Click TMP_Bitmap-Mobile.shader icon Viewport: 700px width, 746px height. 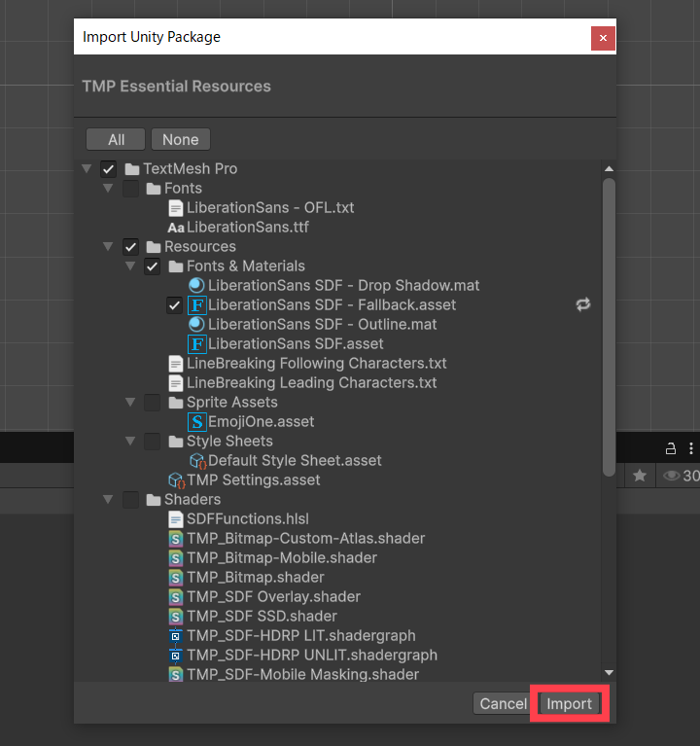click(x=175, y=558)
